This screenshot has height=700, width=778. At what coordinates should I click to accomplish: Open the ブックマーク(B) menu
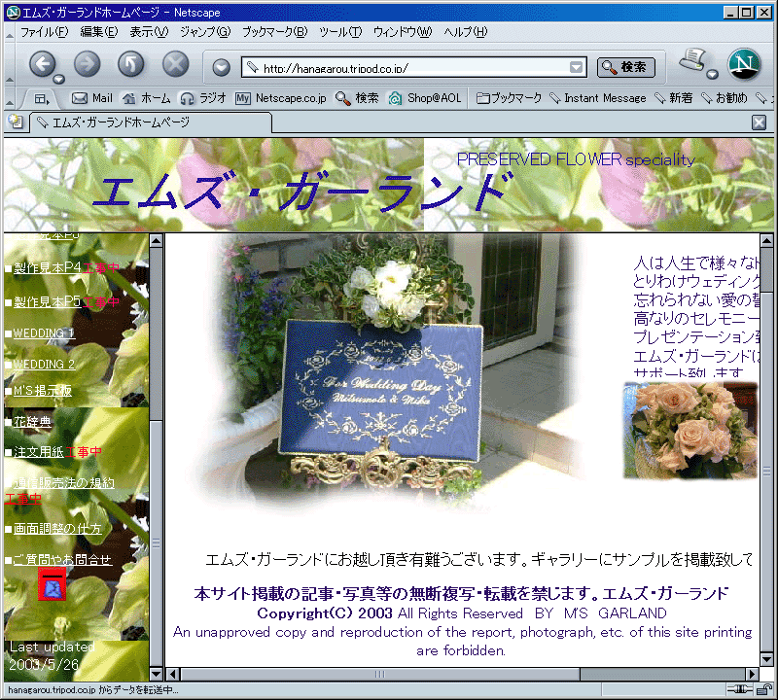275,32
